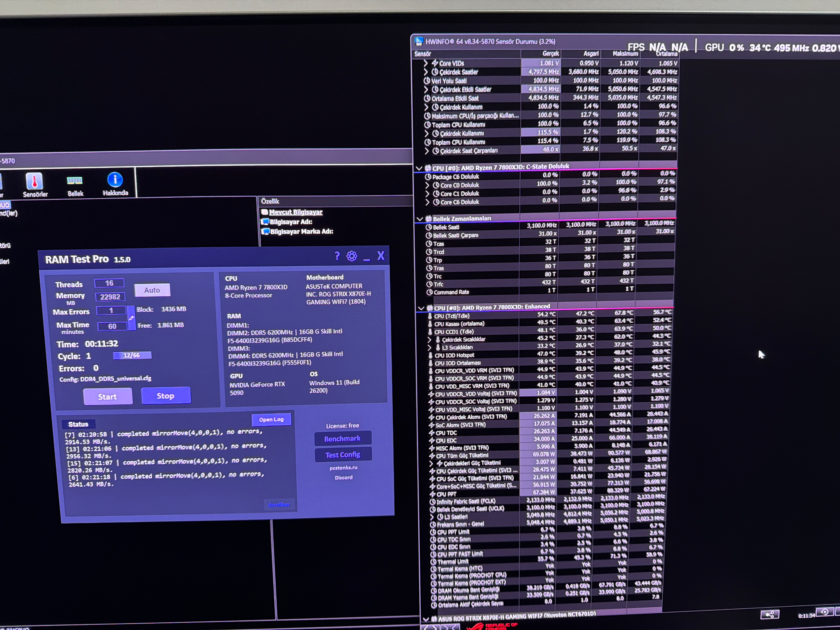This screenshot has width=840, height=630.
Task: Click the Sensör column header
Action: [x=467, y=54]
